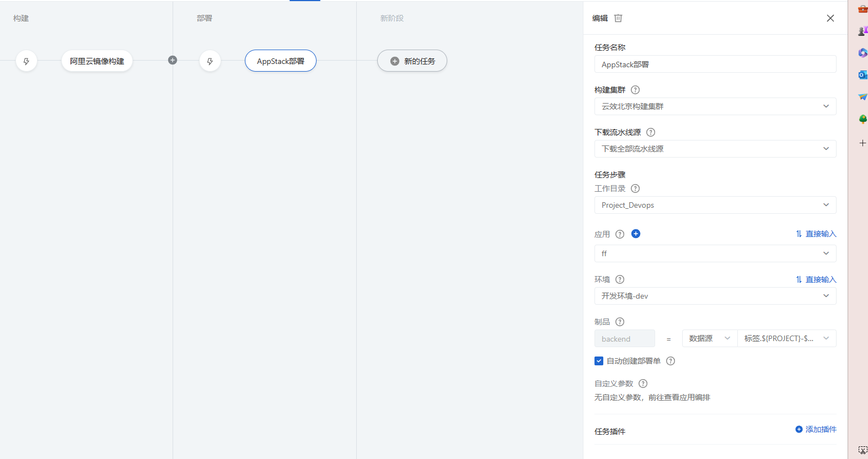Click the 新阶段 stage title
The width and height of the screenshot is (868, 459).
click(392, 18)
